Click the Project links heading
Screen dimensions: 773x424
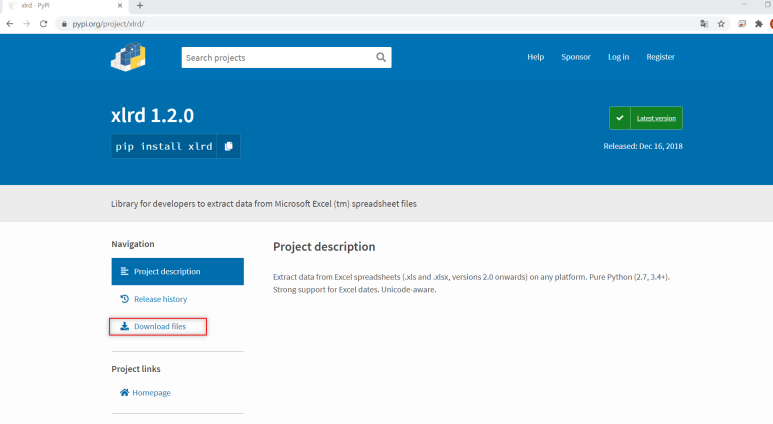pyautogui.click(x=136, y=369)
